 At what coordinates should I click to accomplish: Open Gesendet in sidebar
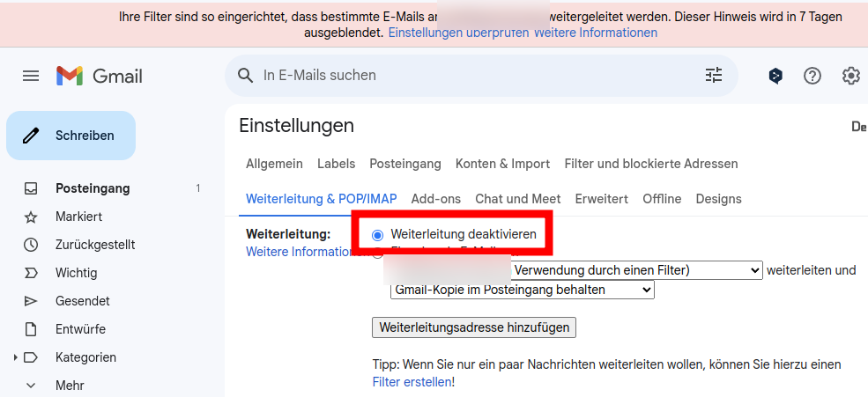click(x=83, y=301)
